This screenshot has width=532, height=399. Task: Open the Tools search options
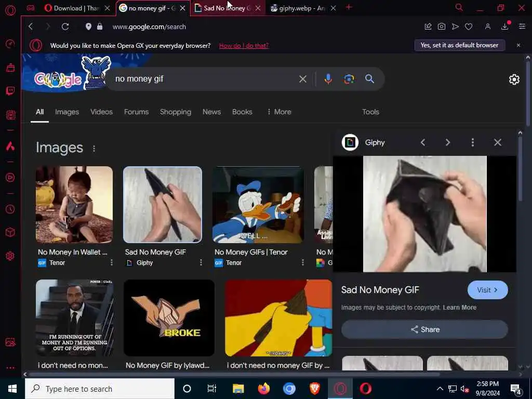click(x=370, y=112)
